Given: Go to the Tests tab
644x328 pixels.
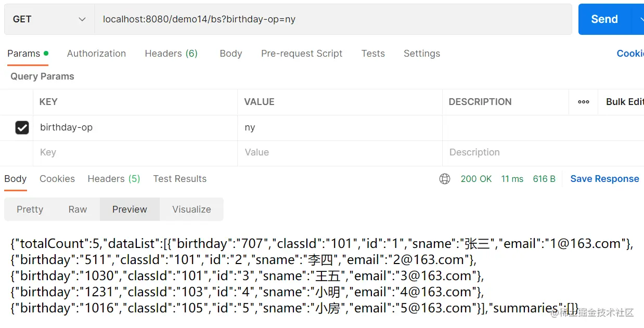Looking at the screenshot, I should (x=373, y=54).
